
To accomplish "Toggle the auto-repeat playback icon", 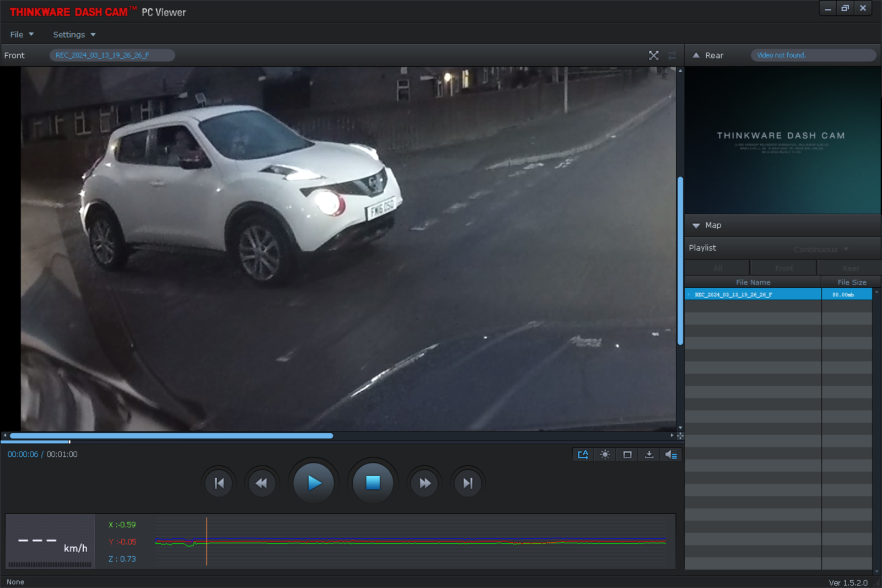I will coord(583,455).
